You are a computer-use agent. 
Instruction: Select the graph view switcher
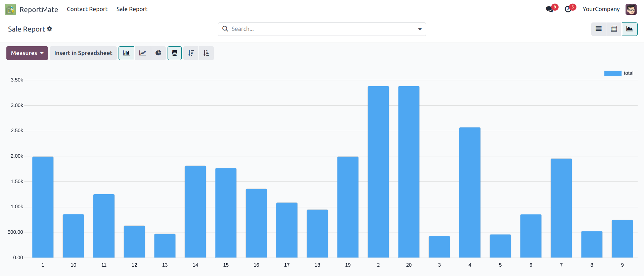(x=630, y=29)
